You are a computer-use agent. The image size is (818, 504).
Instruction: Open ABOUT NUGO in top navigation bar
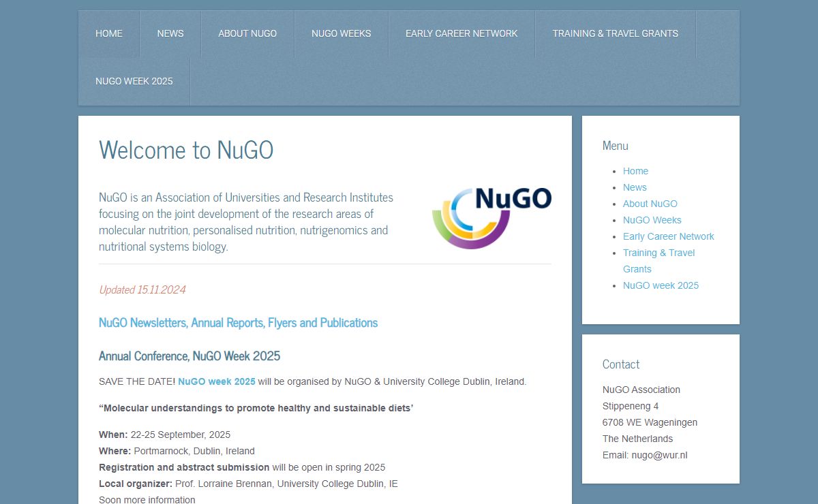(x=247, y=33)
